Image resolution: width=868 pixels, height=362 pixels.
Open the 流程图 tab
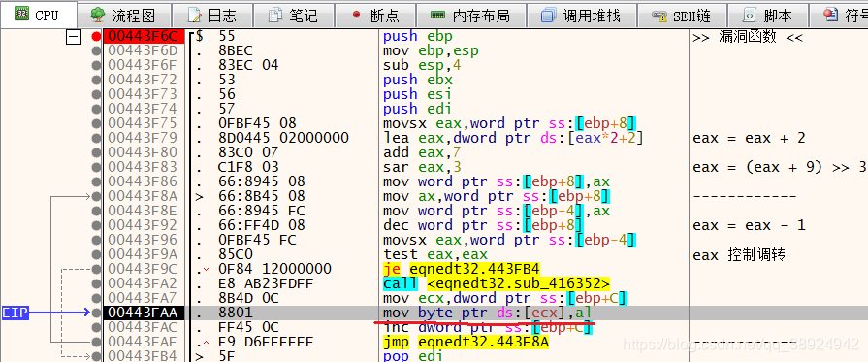(x=123, y=16)
